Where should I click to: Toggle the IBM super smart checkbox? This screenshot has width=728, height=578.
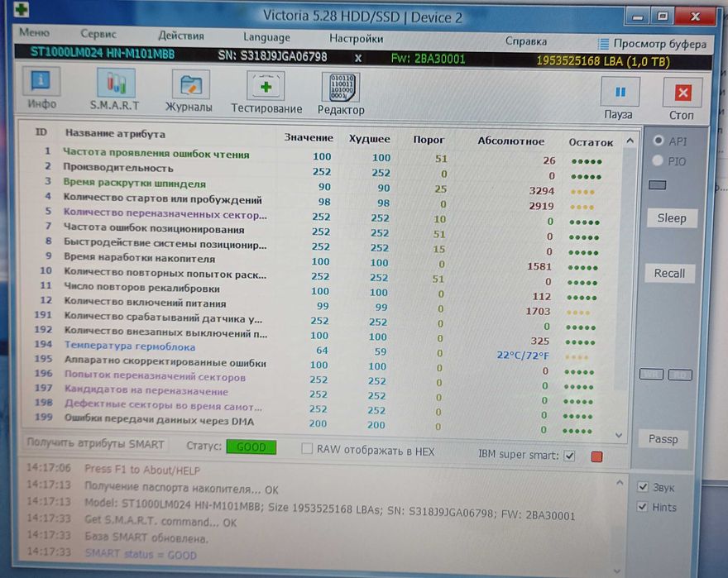pyautogui.click(x=569, y=456)
